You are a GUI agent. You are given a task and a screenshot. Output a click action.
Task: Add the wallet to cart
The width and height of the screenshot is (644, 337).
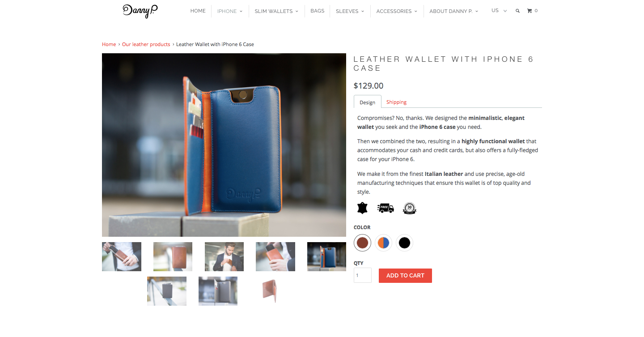pyautogui.click(x=405, y=276)
